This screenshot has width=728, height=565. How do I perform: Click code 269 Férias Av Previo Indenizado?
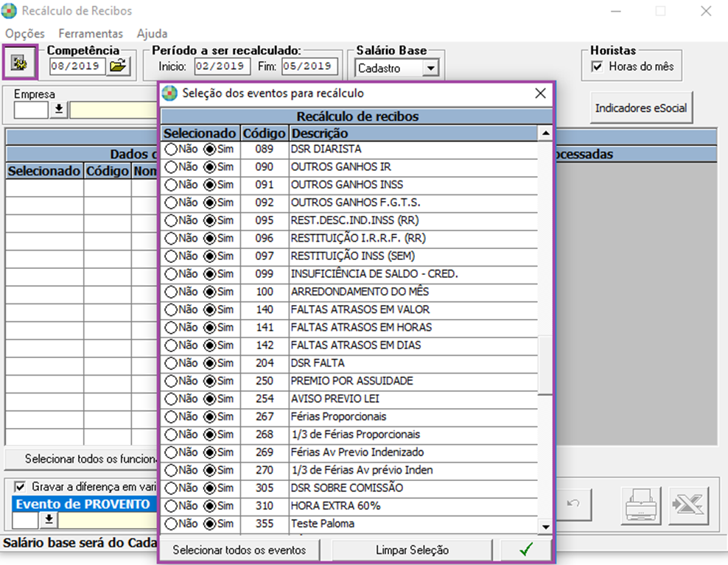(265, 452)
